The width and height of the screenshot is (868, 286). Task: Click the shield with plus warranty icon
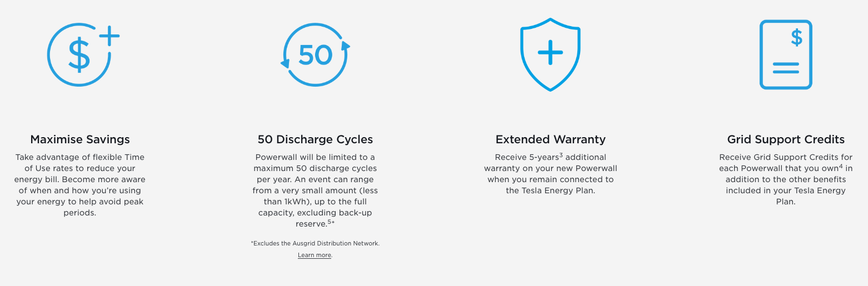pos(550,54)
